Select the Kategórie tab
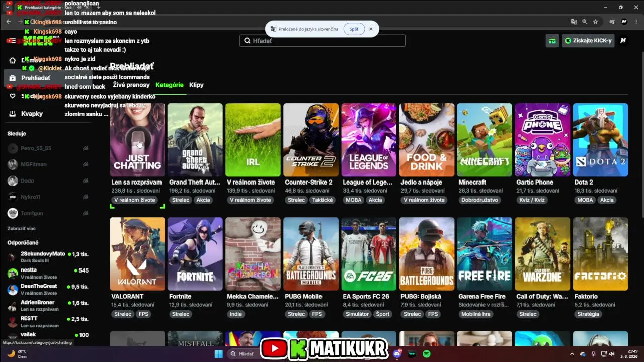Screen dimensions: 644x362 pyautogui.click(x=170, y=85)
